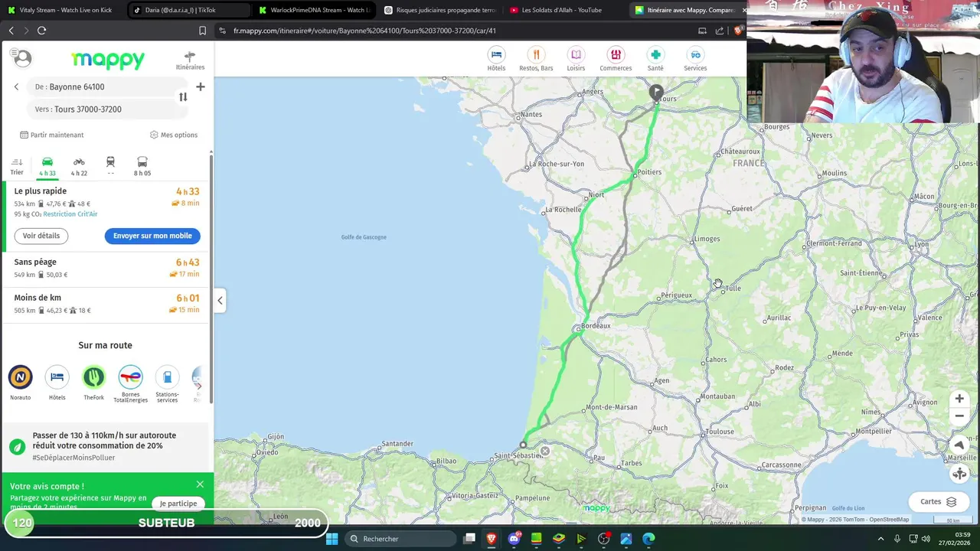The width and height of the screenshot is (980, 551).
Task: Click the Stations-services icon
Action: tap(167, 377)
